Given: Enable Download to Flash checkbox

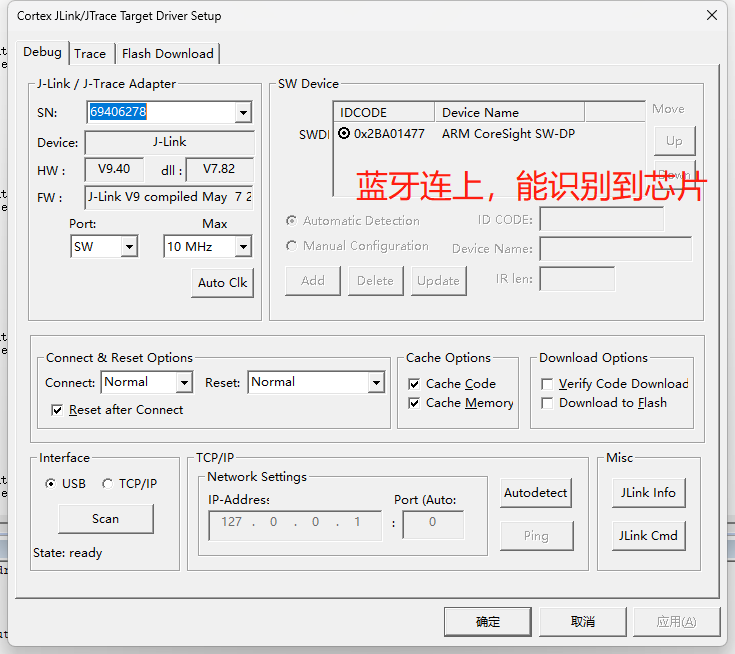Looking at the screenshot, I should click(547, 403).
